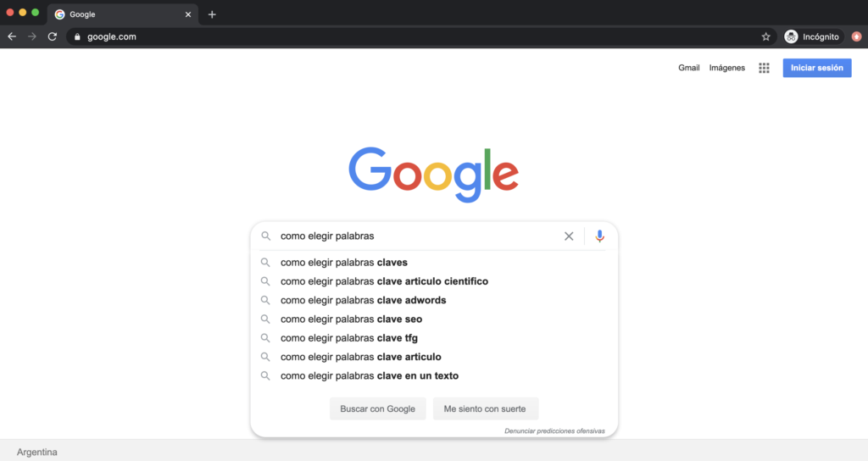The image size is (868, 461).
Task: Click the 'Iniciar sesión' button
Action: pyautogui.click(x=817, y=68)
